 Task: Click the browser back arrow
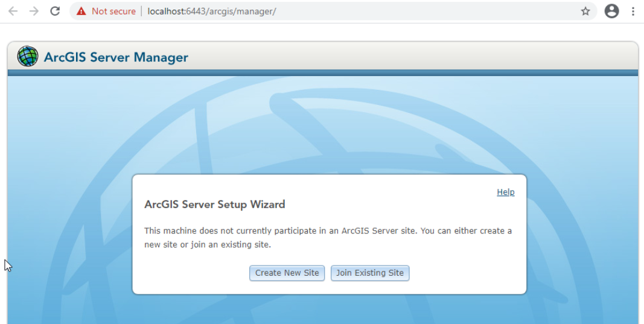[x=13, y=11]
